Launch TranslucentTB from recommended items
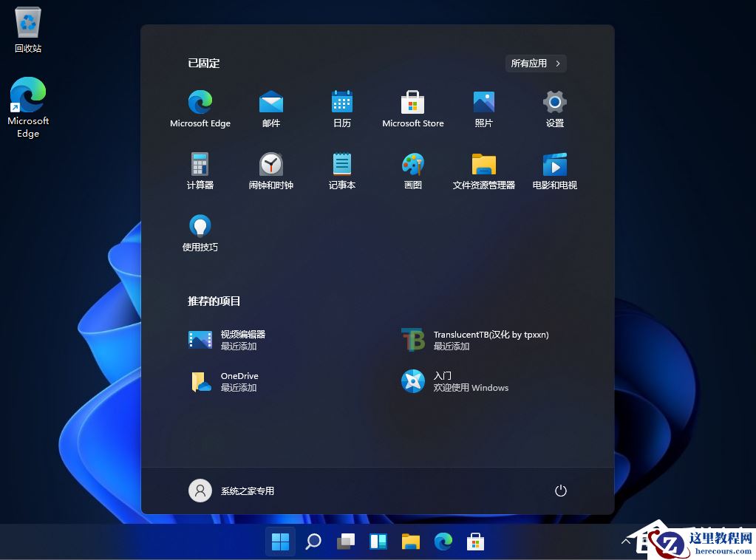 click(473, 339)
